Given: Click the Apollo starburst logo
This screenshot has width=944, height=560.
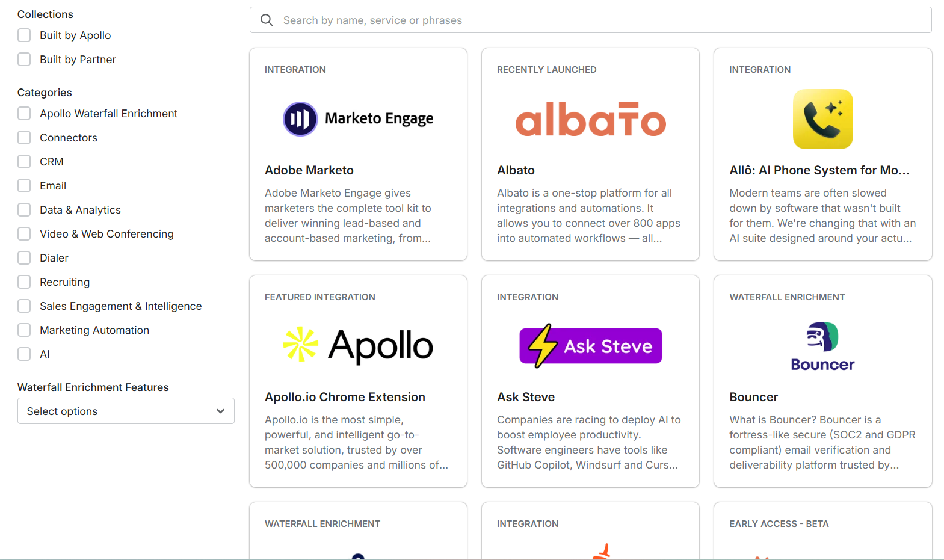Looking at the screenshot, I should 300,345.
